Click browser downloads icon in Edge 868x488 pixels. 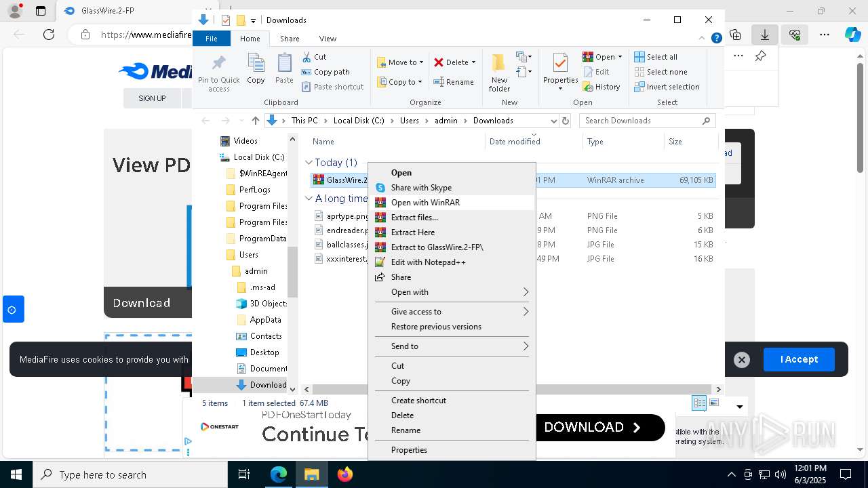(765, 35)
